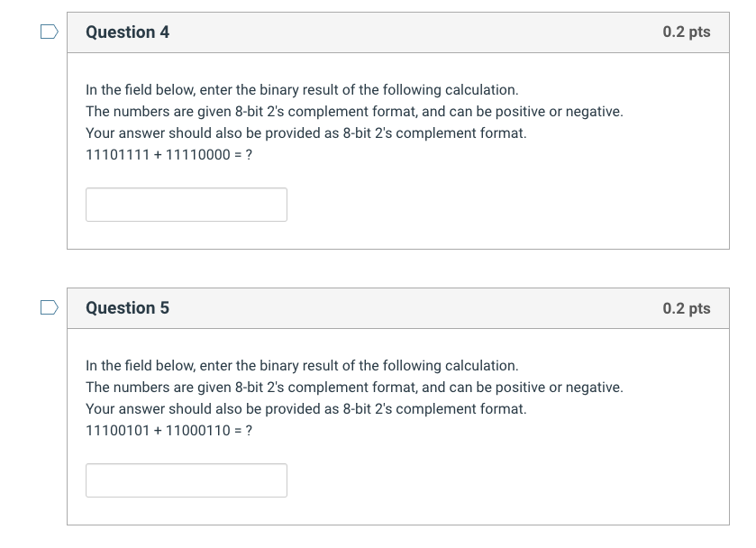
Task: Select the bookmark marker left of Question 5 header
Action: click(x=50, y=306)
